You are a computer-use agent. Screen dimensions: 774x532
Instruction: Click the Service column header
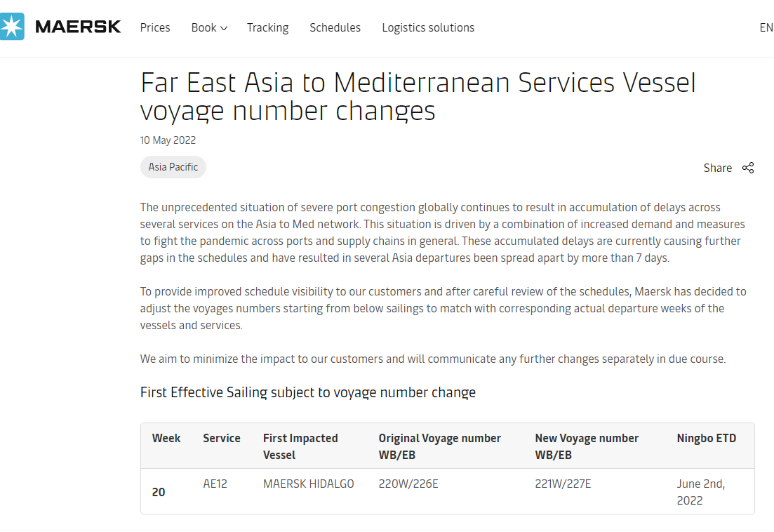[x=222, y=438]
